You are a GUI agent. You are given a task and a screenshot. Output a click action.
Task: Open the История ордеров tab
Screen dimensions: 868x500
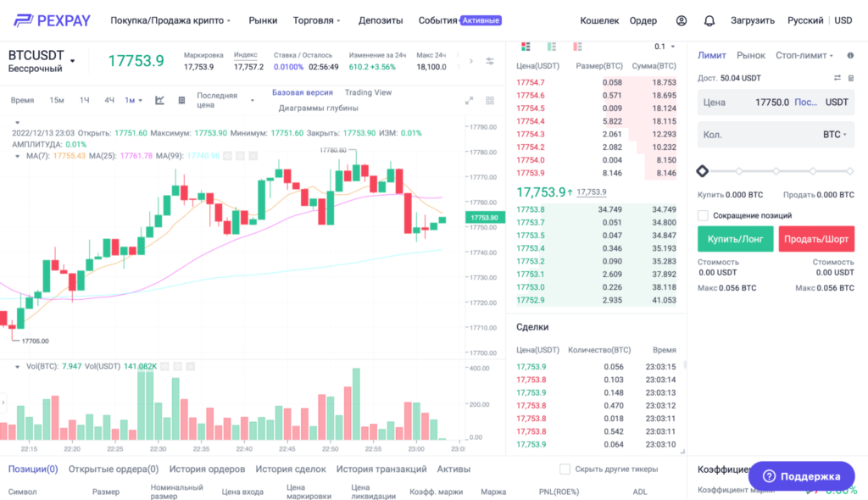(207, 469)
